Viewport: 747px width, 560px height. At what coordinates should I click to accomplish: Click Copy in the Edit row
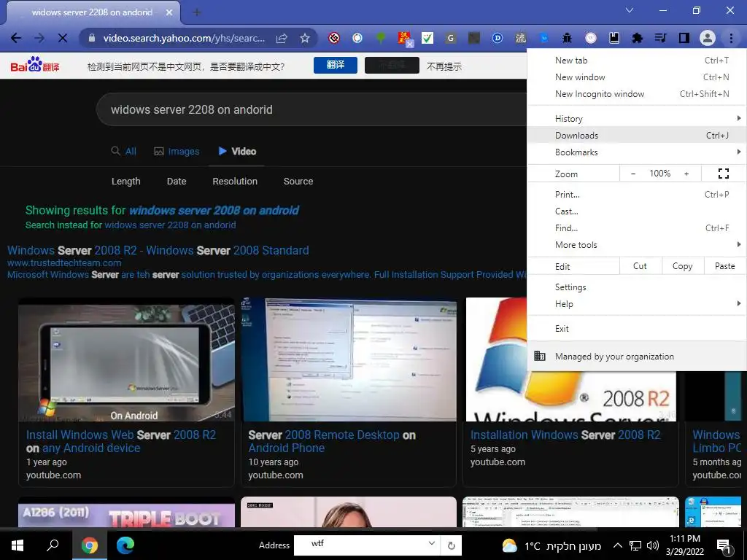point(682,266)
